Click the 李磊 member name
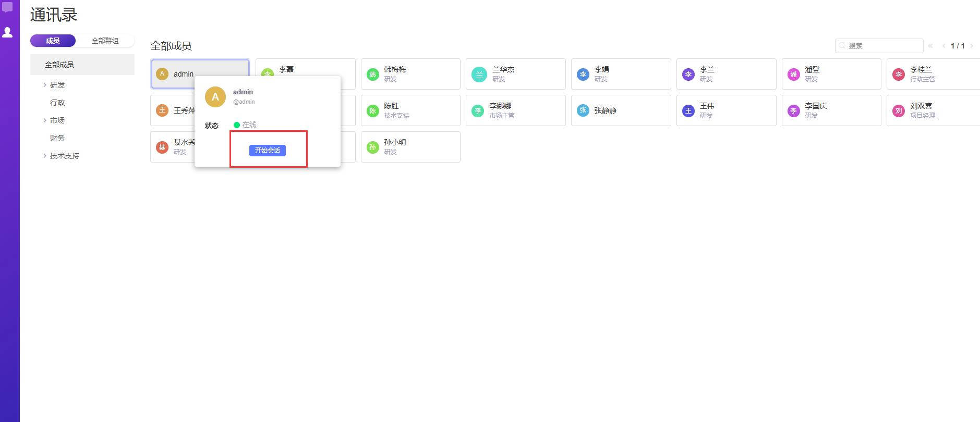The height and width of the screenshot is (422, 980). (x=286, y=69)
